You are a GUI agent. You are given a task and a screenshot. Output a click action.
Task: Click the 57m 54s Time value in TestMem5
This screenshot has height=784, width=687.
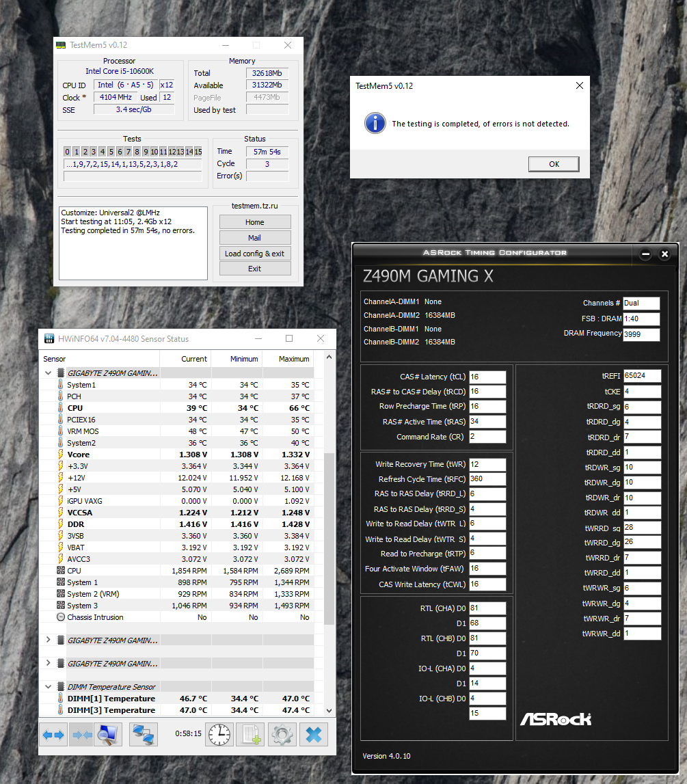[267, 152]
